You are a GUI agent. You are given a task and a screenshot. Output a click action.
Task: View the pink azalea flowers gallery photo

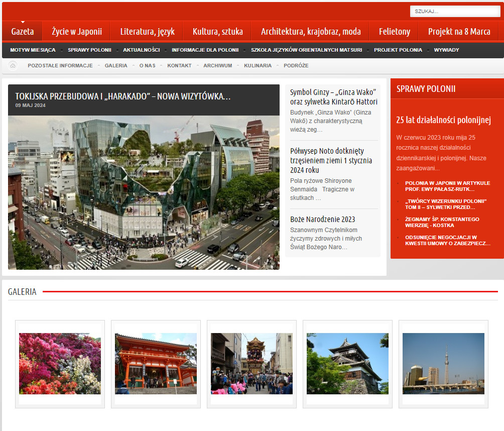60,364
